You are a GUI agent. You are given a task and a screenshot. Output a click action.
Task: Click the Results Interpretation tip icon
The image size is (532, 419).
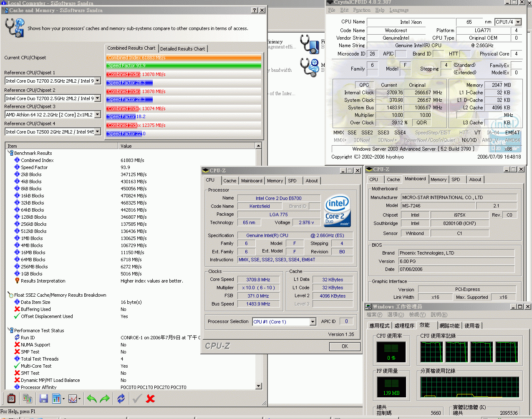click(17, 281)
